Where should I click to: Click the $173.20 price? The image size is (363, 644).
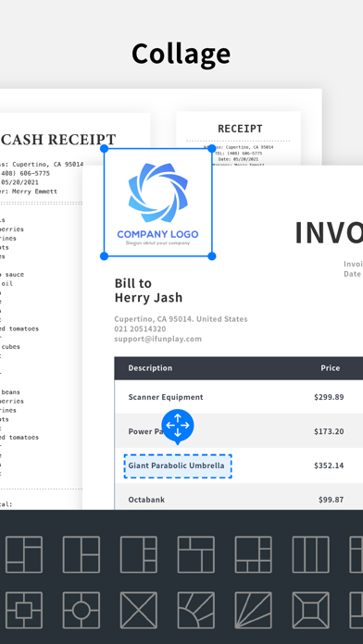(x=329, y=431)
